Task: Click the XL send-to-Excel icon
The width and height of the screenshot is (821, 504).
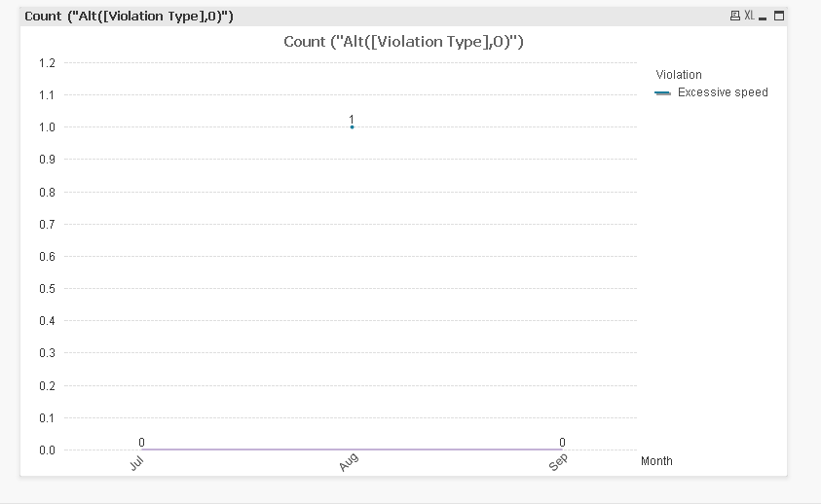Action: [749, 16]
